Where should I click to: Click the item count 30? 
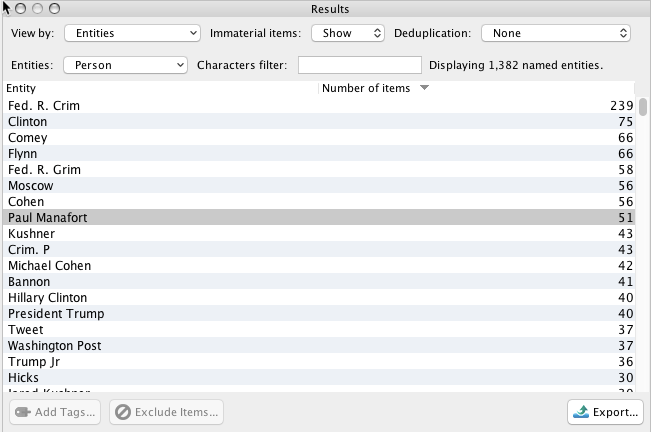tap(626, 378)
